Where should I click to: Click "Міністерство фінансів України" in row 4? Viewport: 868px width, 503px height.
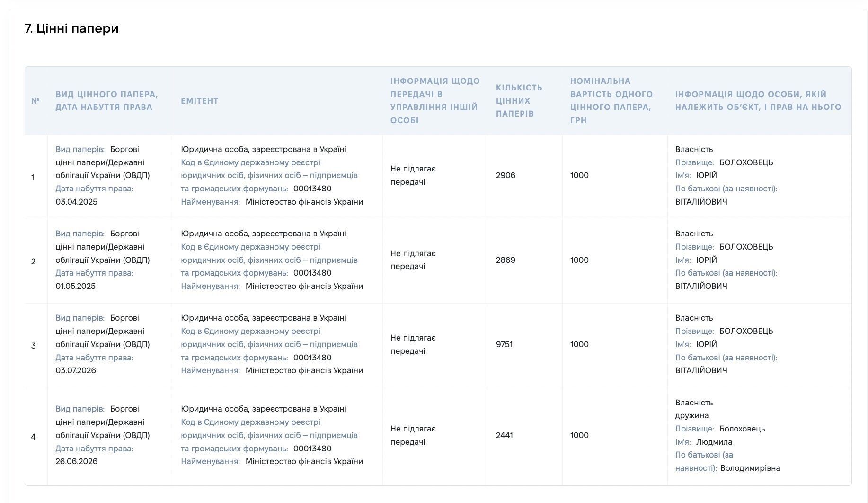(x=304, y=461)
